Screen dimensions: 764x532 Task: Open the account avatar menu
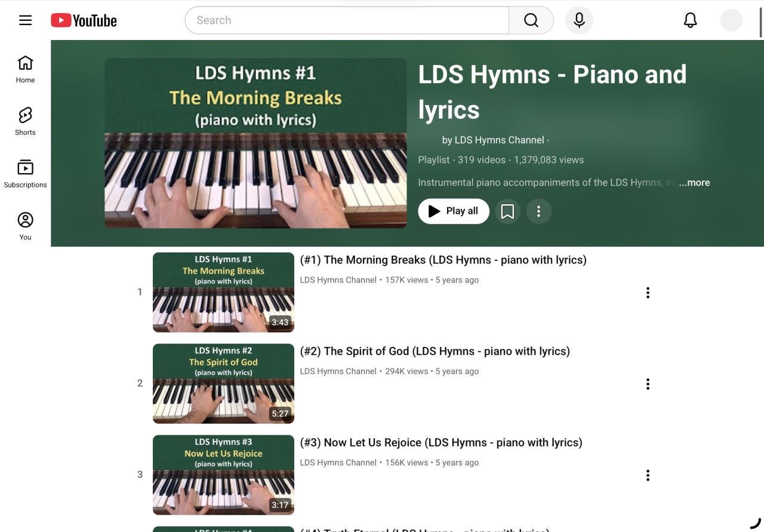(x=731, y=20)
